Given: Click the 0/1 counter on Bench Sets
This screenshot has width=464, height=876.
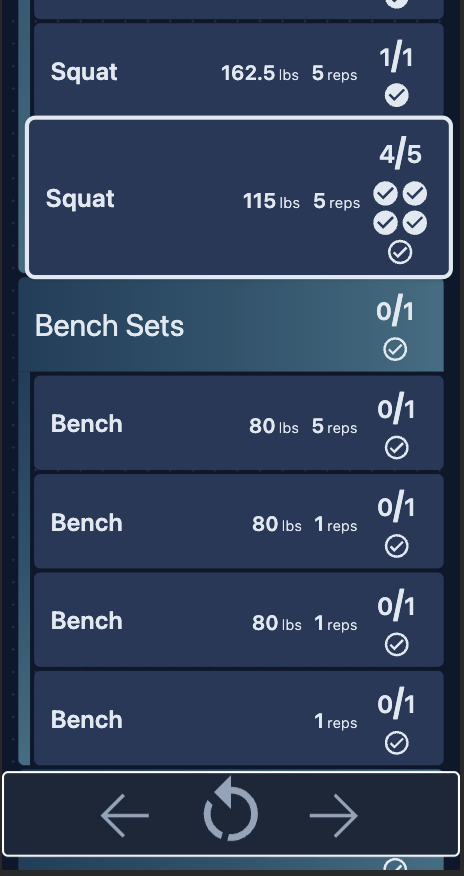Looking at the screenshot, I should (x=395, y=312).
